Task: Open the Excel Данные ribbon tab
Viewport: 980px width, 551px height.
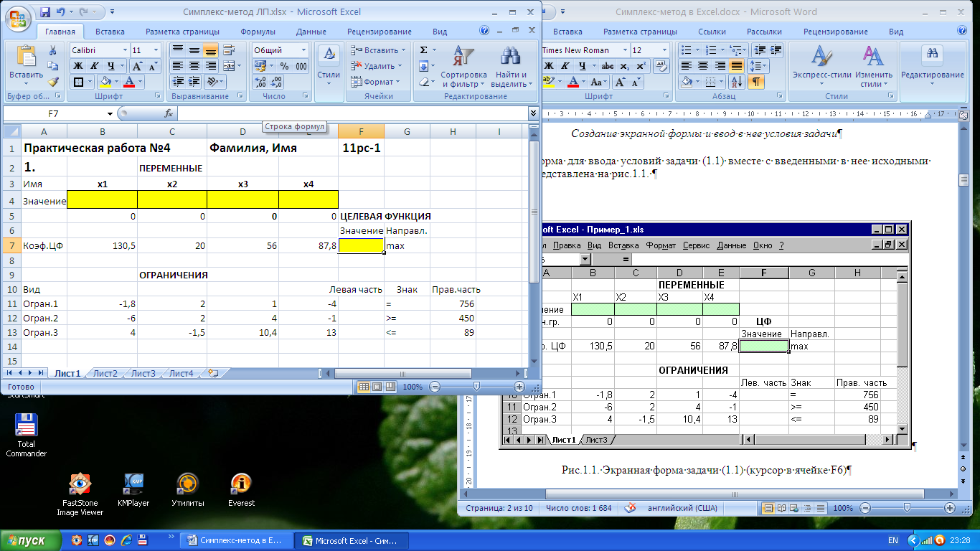Action: 311,32
